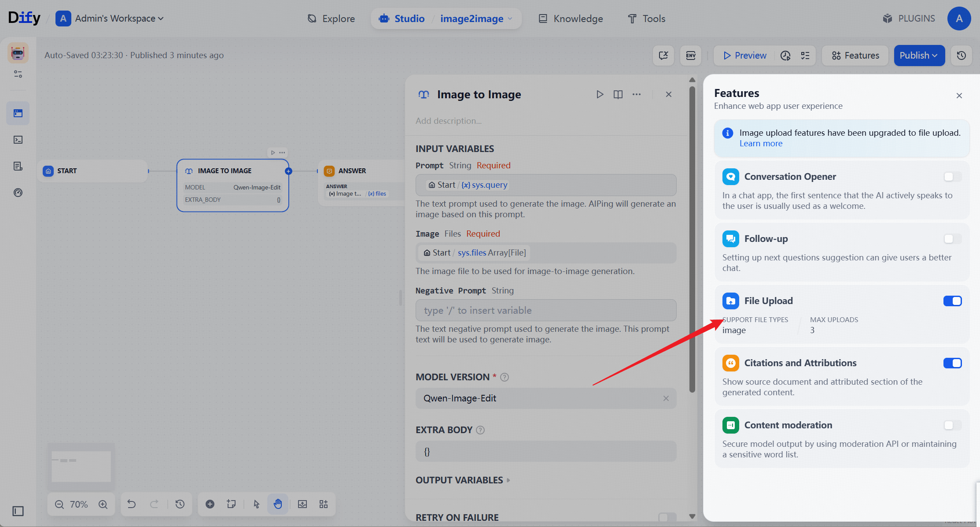Click the Learn more link

click(761, 144)
